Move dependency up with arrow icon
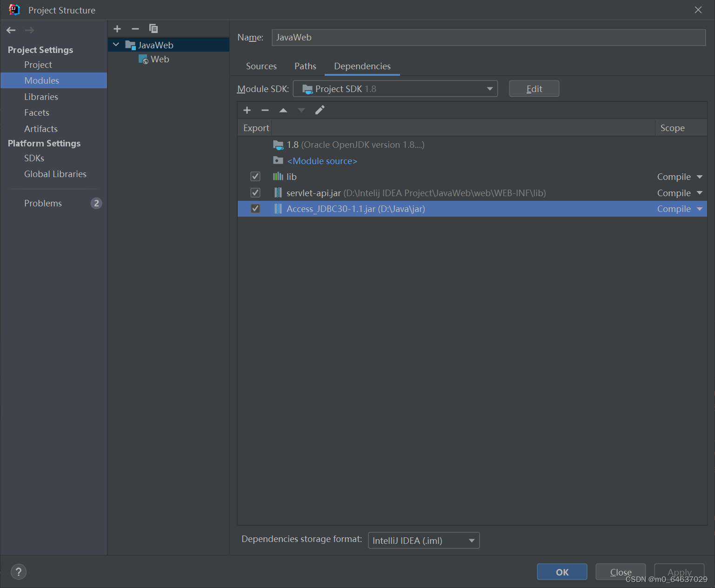 [x=283, y=110]
